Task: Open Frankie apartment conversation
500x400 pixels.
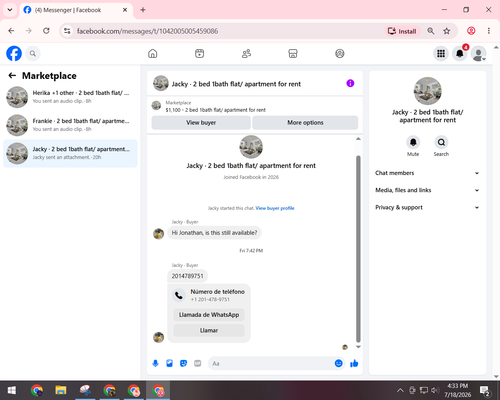Action: 70,125
